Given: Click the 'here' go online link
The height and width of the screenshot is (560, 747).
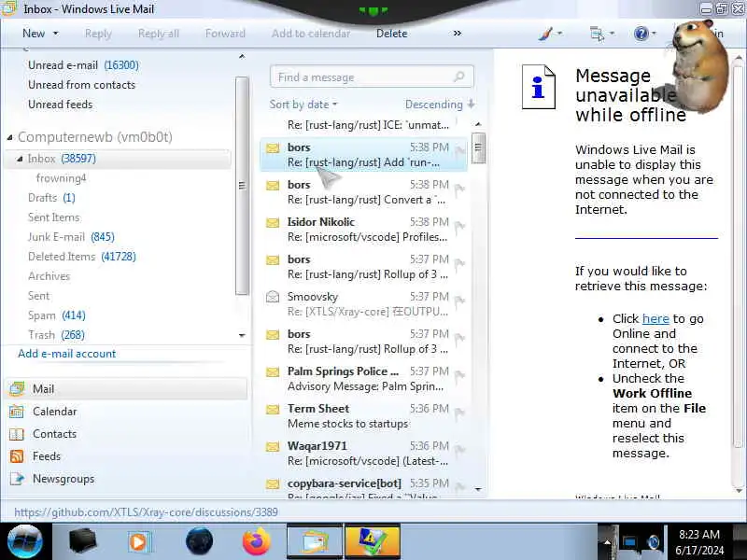Looking at the screenshot, I should 655,318.
